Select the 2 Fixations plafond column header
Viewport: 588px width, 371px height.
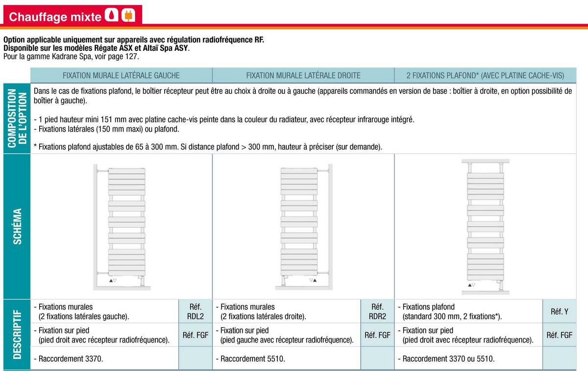(485, 75)
